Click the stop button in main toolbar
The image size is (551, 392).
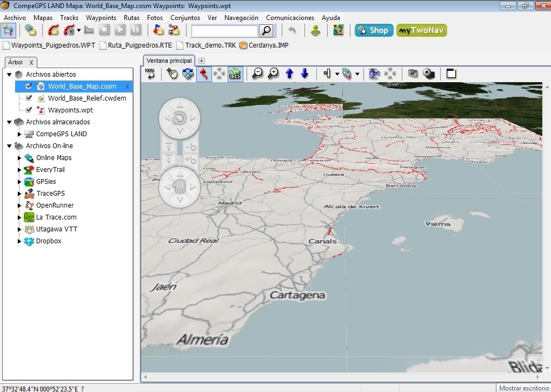pos(104,30)
